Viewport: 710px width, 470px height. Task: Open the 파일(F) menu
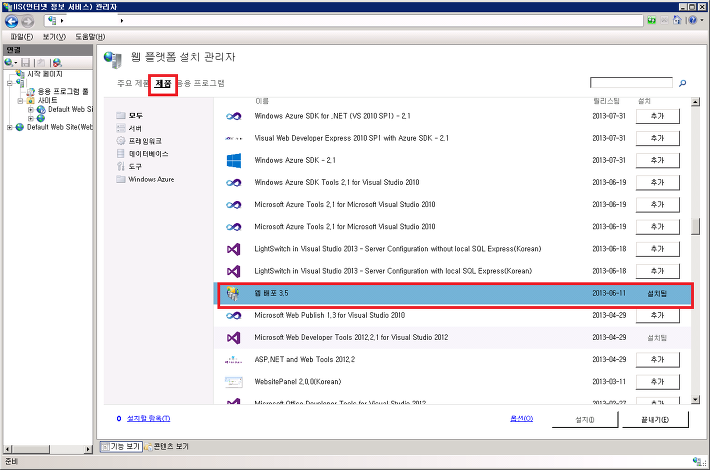tap(22, 37)
